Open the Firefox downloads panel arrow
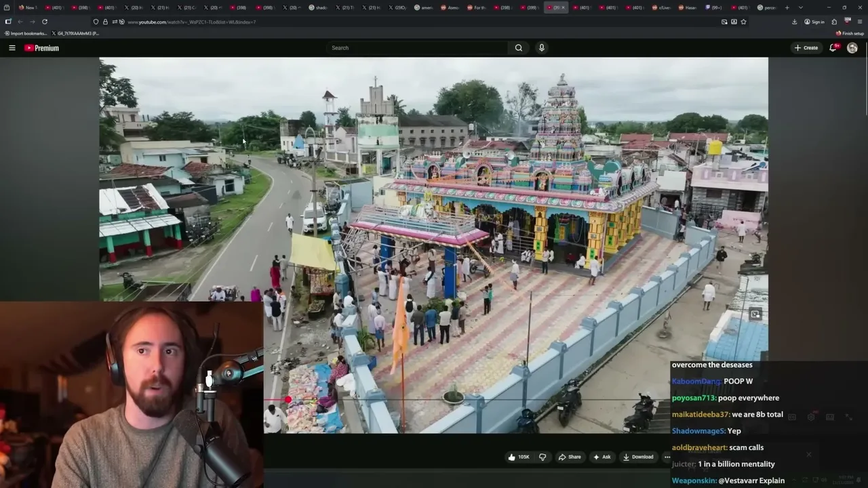The width and height of the screenshot is (868, 488). point(795,22)
